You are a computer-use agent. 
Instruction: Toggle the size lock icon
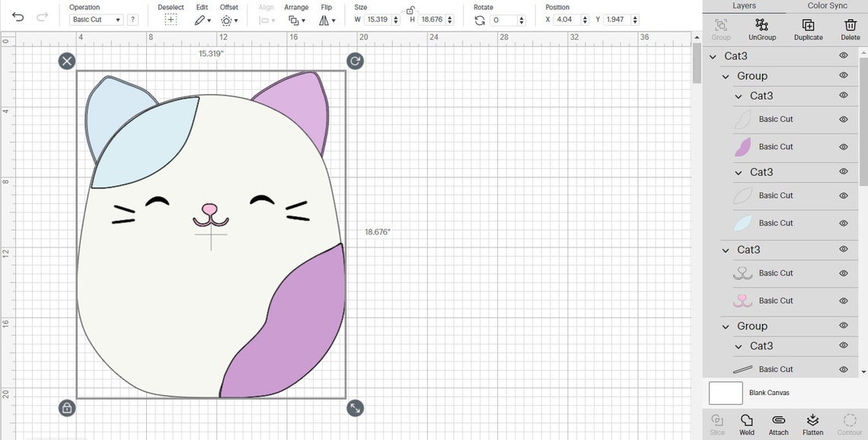[410, 11]
